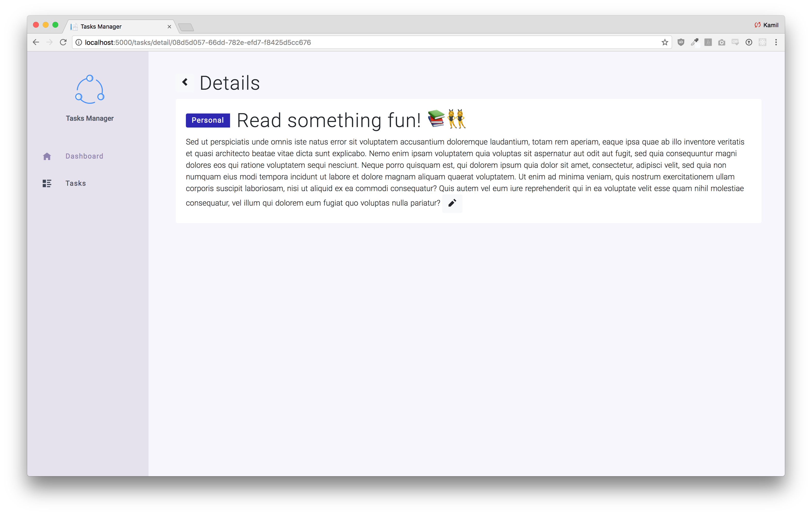Image resolution: width=812 pixels, height=515 pixels.
Task: Click the Tasks Manager circular logo
Action: [90, 89]
